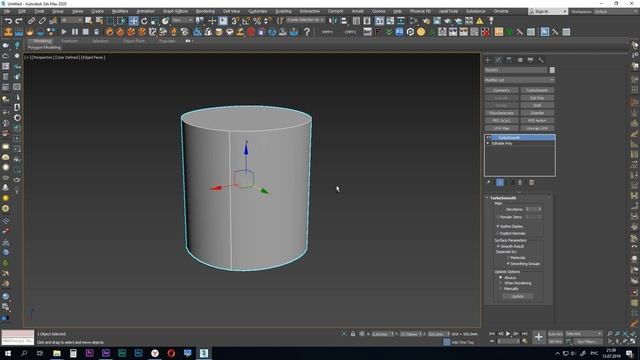
Task: Click the Phoenix FD stop simulation icon
Action: [x=85, y=32]
